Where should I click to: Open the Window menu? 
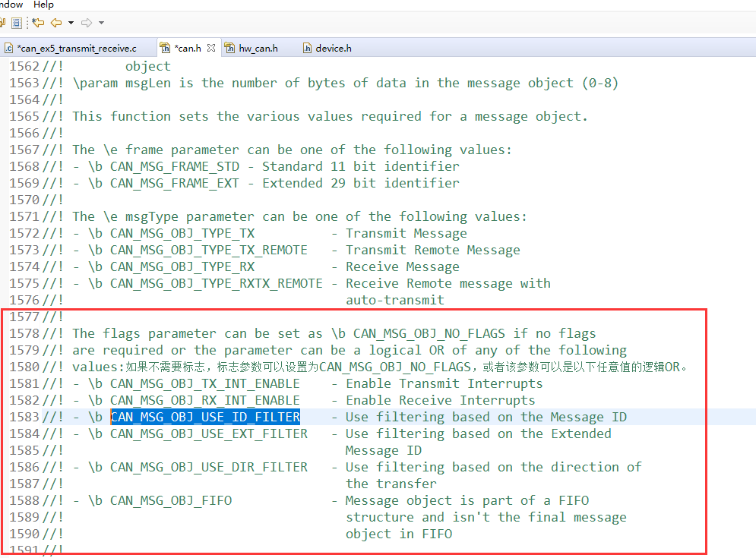point(9,5)
